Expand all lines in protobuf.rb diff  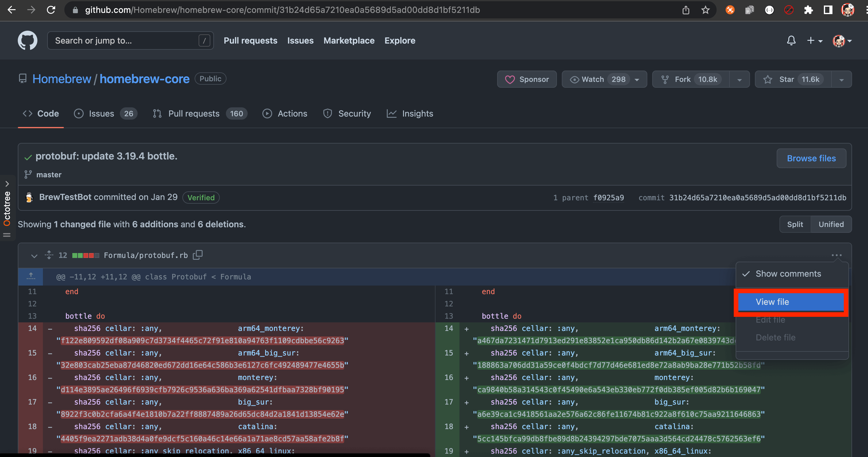49,255
